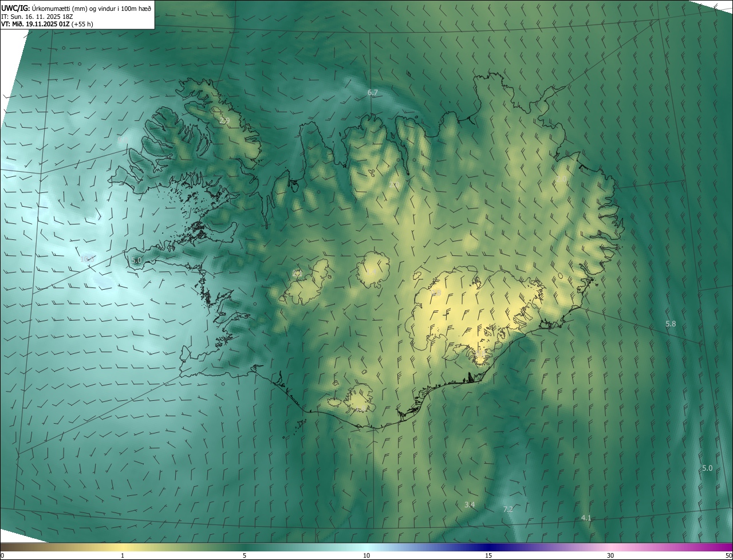Click the 0.8 value on Vatnajökull glacier
Viewport: 733px width, 560px height.
tap(436, 293)
